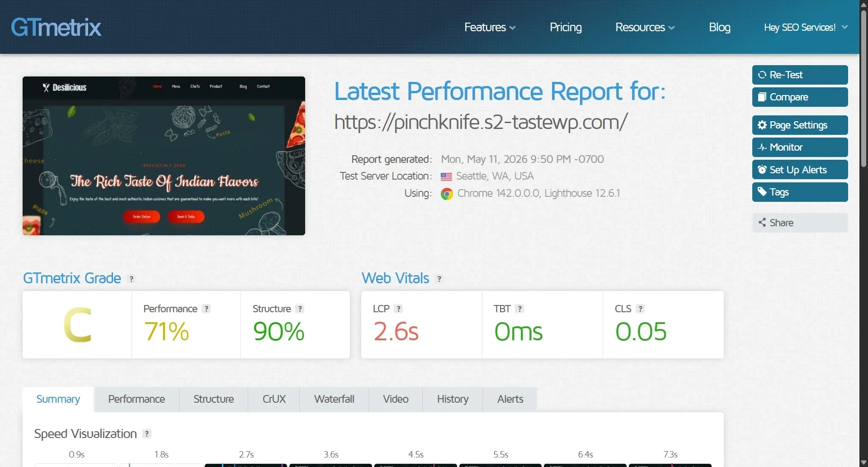Viewport: 868px width, 467px height.
Task: Click the Compare button
Action: click(x=800, y=97)
